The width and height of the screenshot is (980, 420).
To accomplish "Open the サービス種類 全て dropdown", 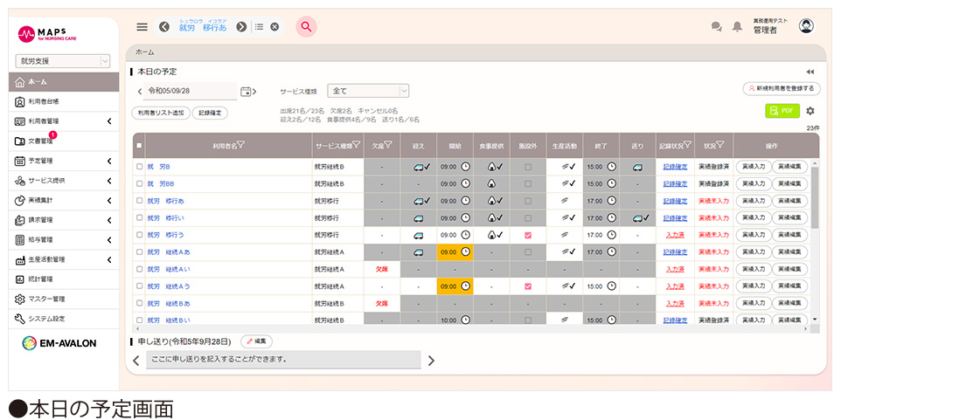I will click(369, 91).
